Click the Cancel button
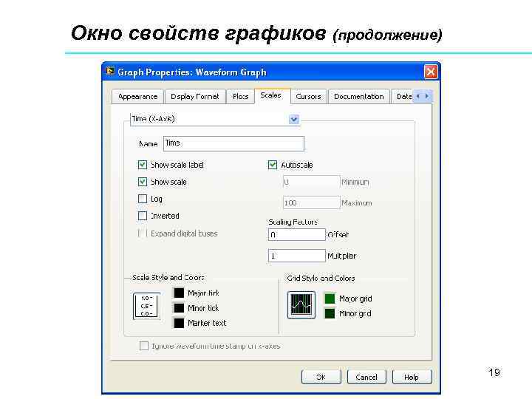This screenshot has width=532, height=399. 366,377
